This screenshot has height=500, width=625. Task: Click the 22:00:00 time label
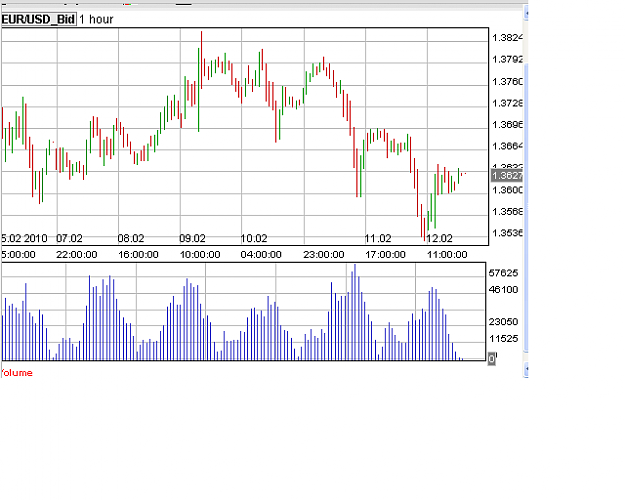click(77, 254)
